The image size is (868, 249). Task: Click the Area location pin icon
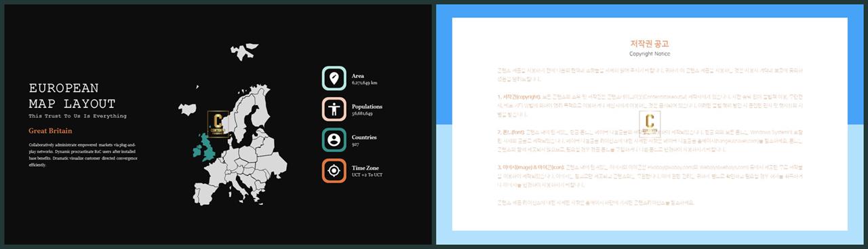(334, 78)
